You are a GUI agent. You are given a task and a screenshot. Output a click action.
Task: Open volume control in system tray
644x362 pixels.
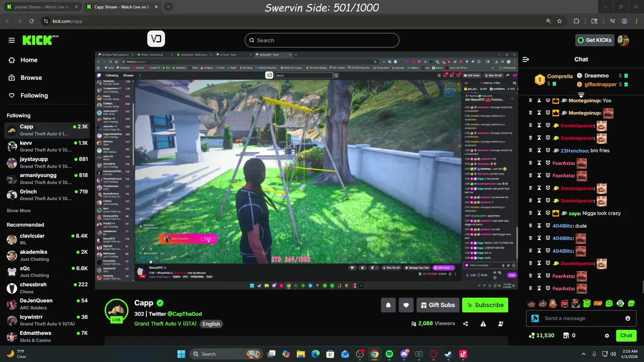click(x=613, y=354)
